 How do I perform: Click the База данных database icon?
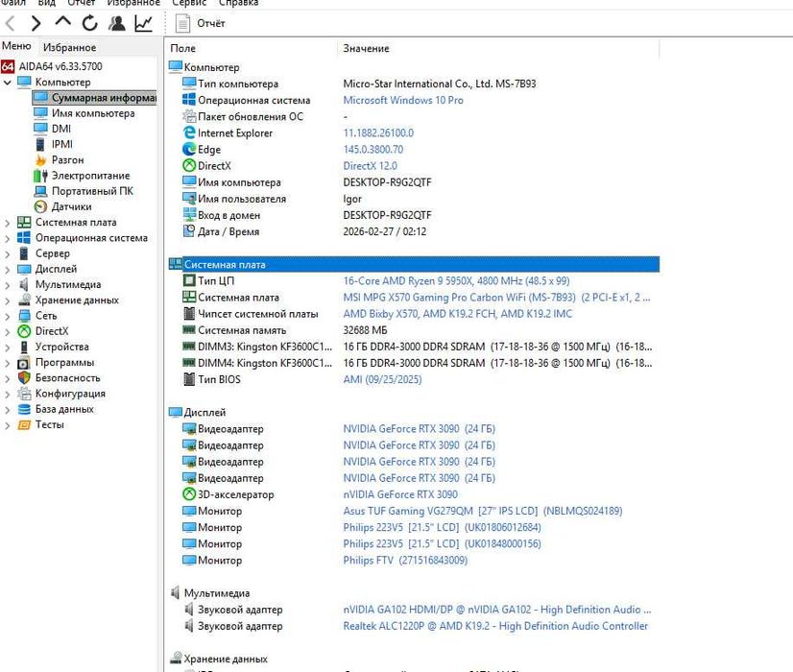point(24,409)
